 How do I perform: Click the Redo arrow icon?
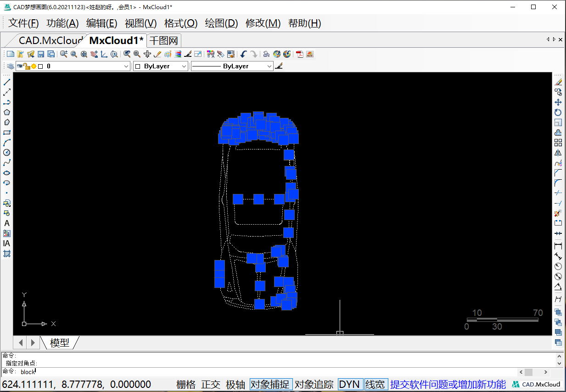(253, 54)
